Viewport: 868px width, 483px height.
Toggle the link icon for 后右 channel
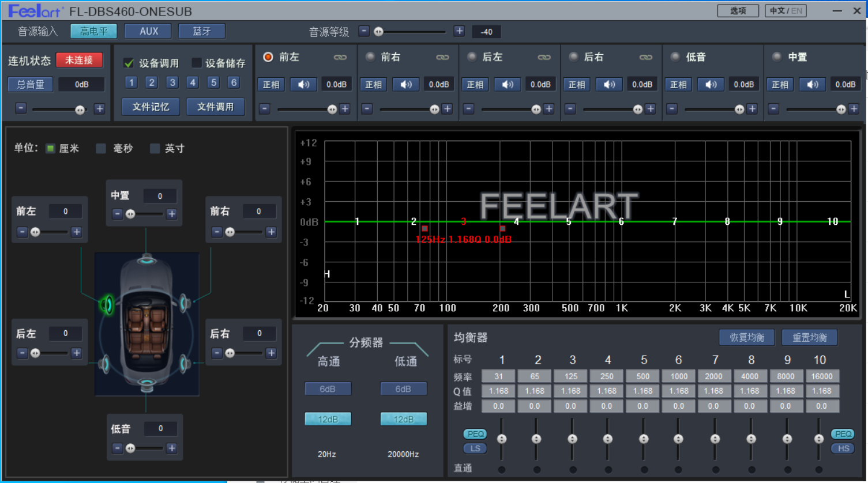(646, 57)
